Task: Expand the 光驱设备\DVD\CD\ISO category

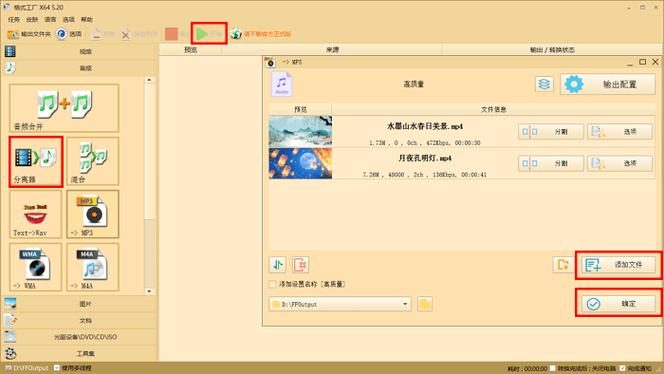Action: [x=80, y=337]
